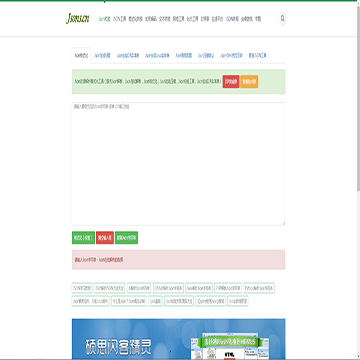The height and width of the screenshot is (360, 360).
Task: Focus the large JSON input text area
Action: tap(178, 164)
